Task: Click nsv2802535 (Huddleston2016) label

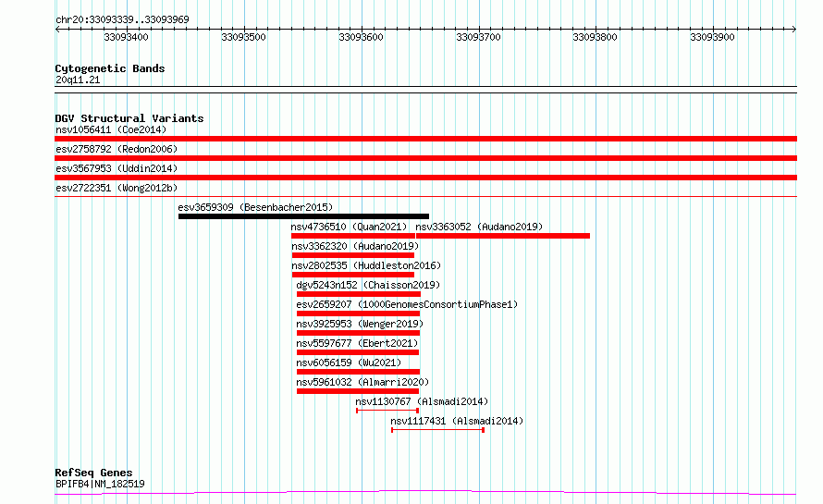Action: pyautogui.click(x=366, y=265)
